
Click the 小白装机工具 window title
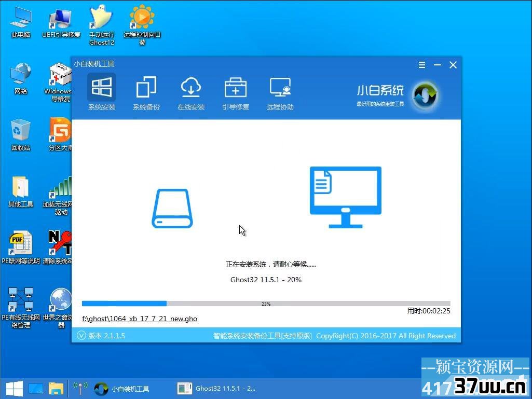[94, 64]
